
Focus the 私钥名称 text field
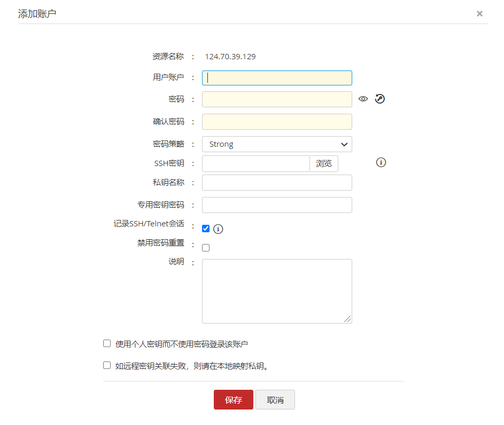(277, 183)
